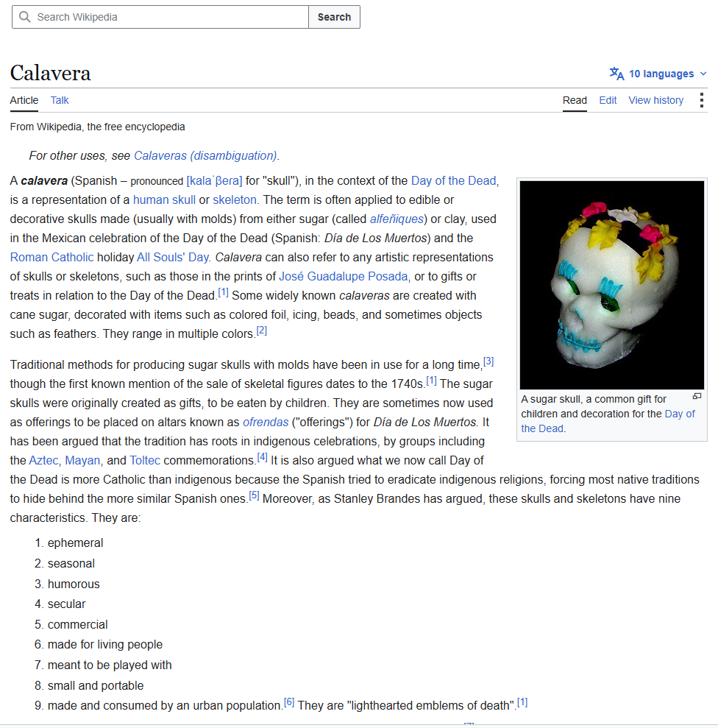718x728 pixels.
Task: Click citation [5] after Spanish ones
Action: point(254,495)
